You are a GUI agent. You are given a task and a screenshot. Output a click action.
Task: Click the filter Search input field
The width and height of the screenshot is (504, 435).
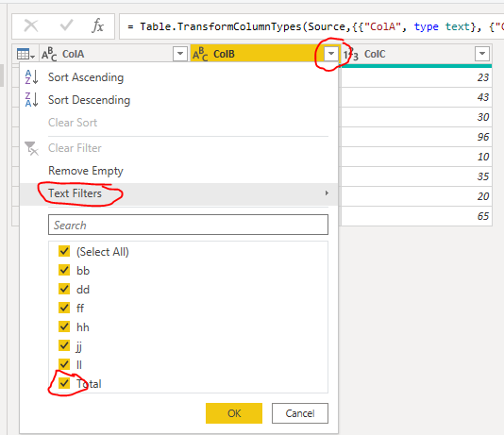[188, 225]
